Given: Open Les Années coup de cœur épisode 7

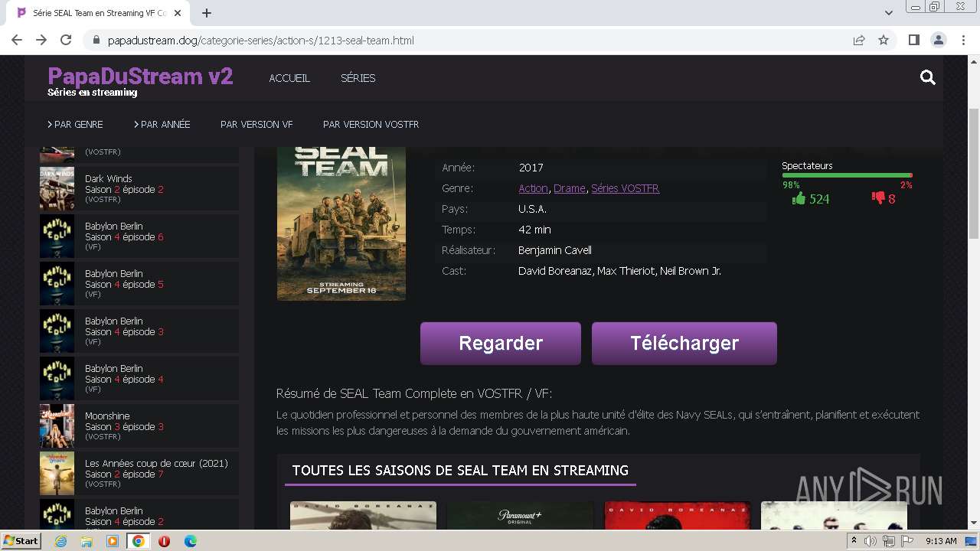Looking at the screenshot, I should pyautogui.click(x=139, y=473).
